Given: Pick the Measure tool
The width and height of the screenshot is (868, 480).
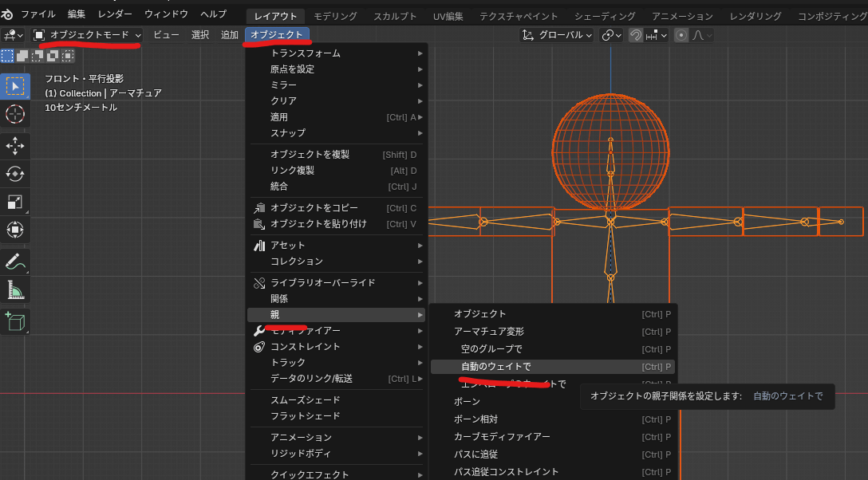Looking at the screenshot, I should pyautogui.click(x=15, y=290).
